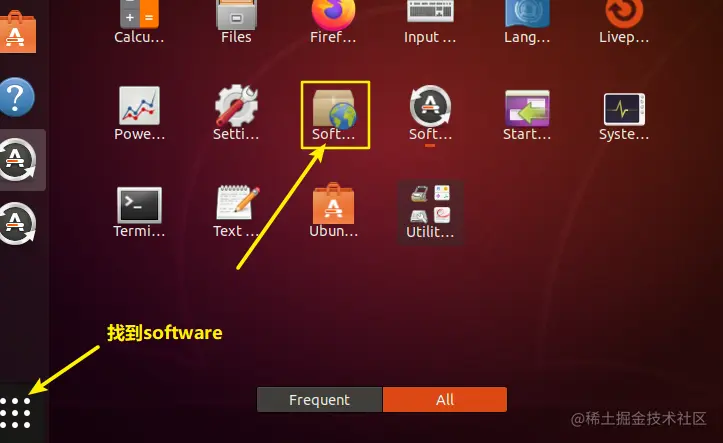Launch System Monitor app
Image resolution: width=723 pixels, height=443 pixels.
(624, 116)
